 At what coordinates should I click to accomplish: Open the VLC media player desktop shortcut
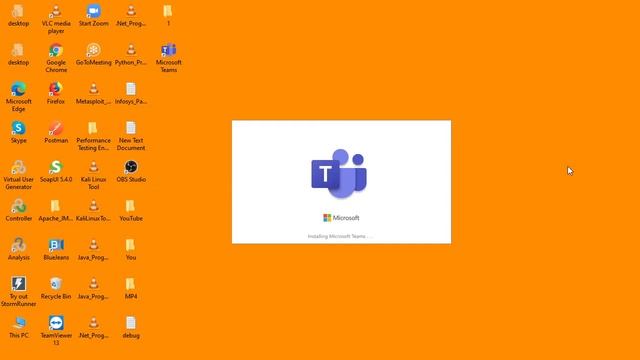(56, 18)
